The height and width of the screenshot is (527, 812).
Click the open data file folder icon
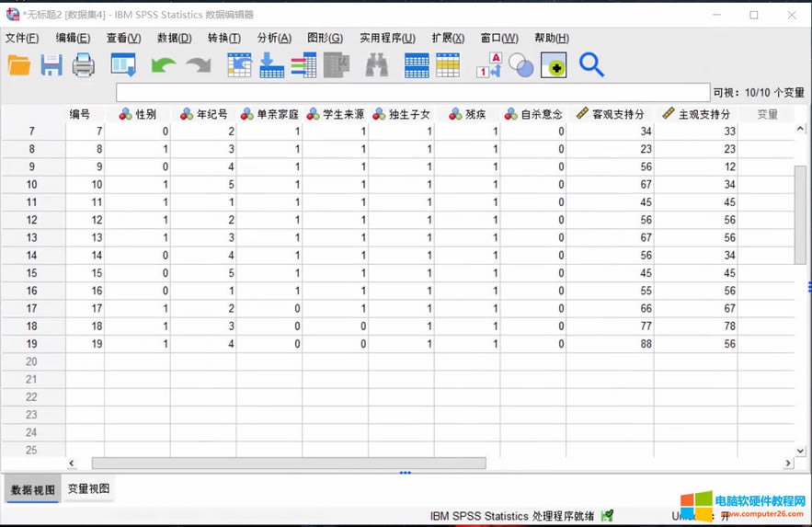pyautogui.click(x=19, y=65)
